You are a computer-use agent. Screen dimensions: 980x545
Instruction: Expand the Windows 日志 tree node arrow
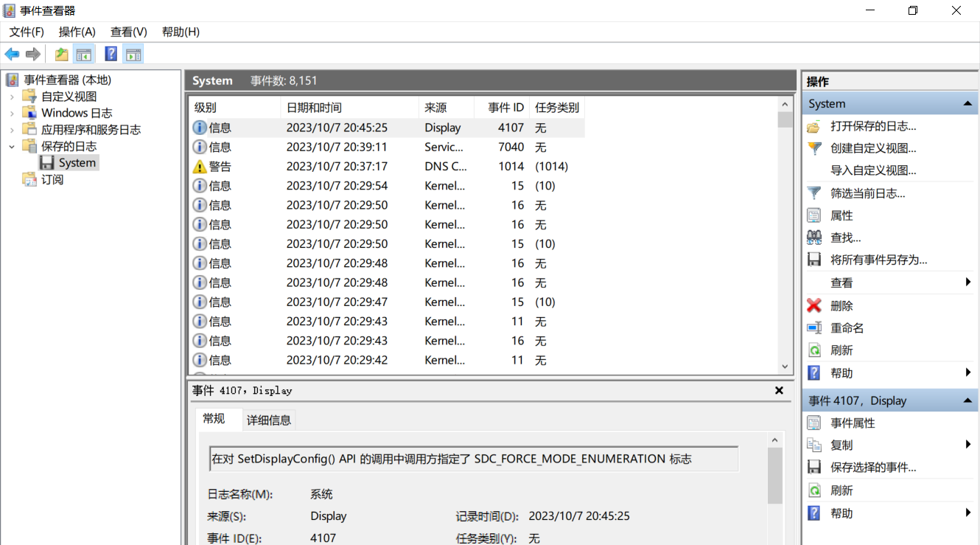(12, 114)
